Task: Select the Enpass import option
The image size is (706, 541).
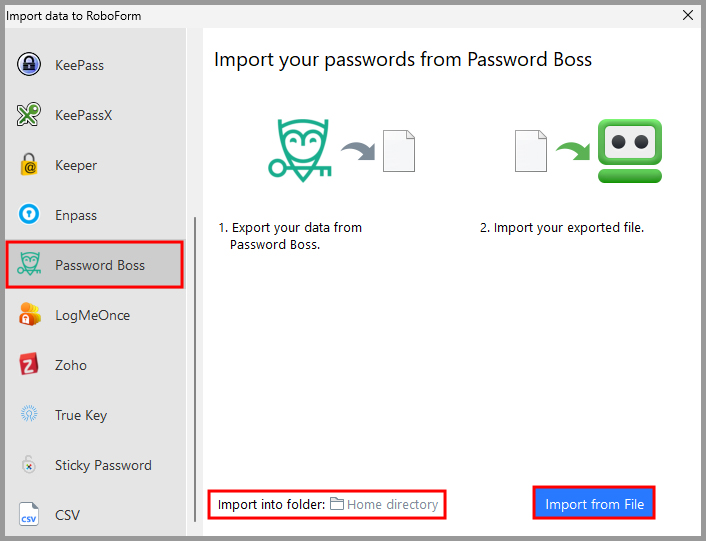Action: pos(76,215)
